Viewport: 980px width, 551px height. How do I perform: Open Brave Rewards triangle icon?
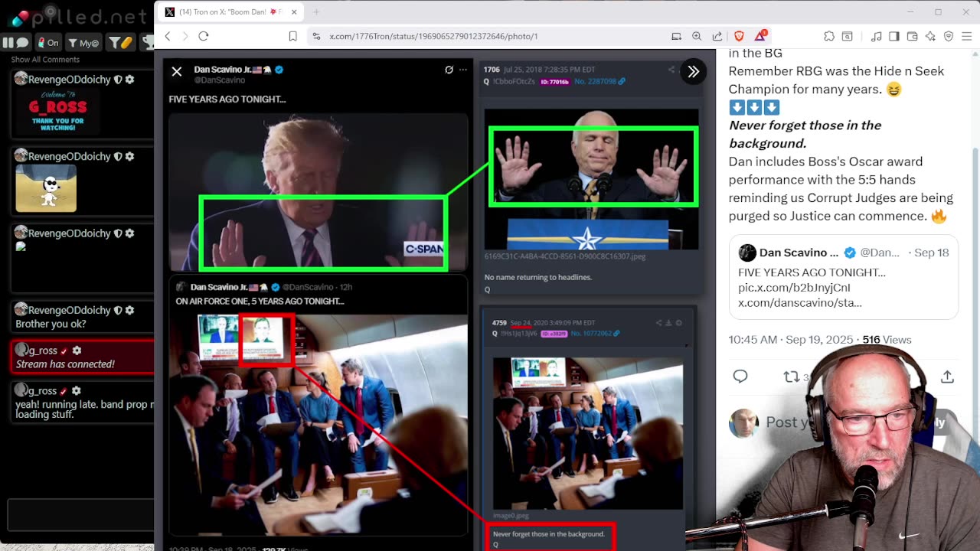[760, 35]
